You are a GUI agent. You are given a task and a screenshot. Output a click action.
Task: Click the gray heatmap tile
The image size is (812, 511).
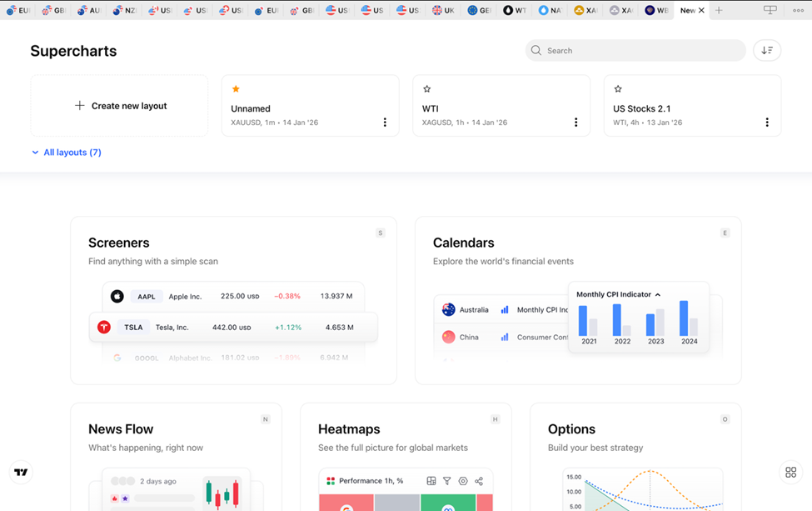[x=397, y=503]
